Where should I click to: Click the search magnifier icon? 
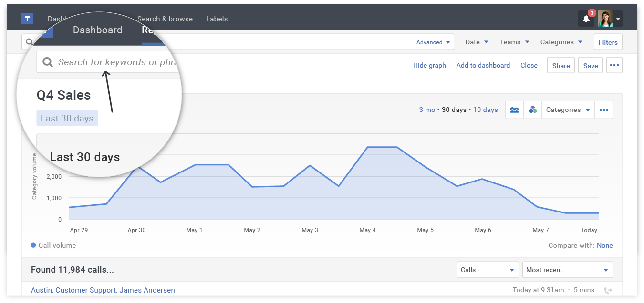point(29,42)
